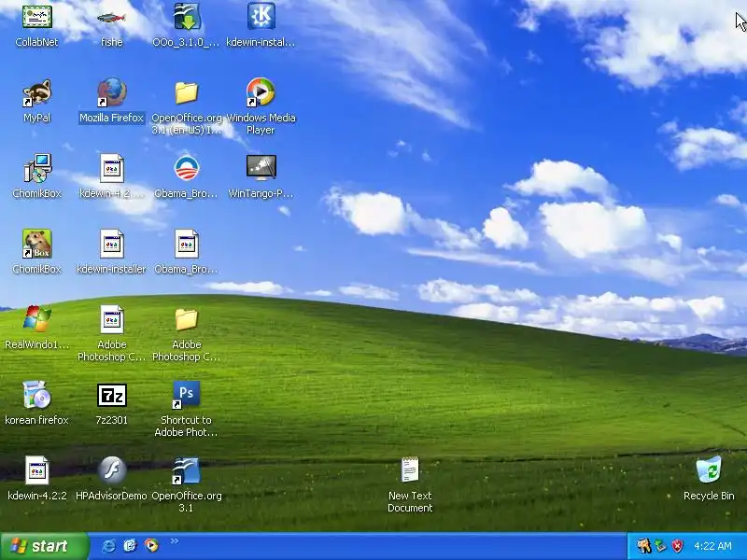Select the MyPal raccoon shortcut
Image resolution: width=747 pixels, height=560 pixels.
tap(36, 92)
